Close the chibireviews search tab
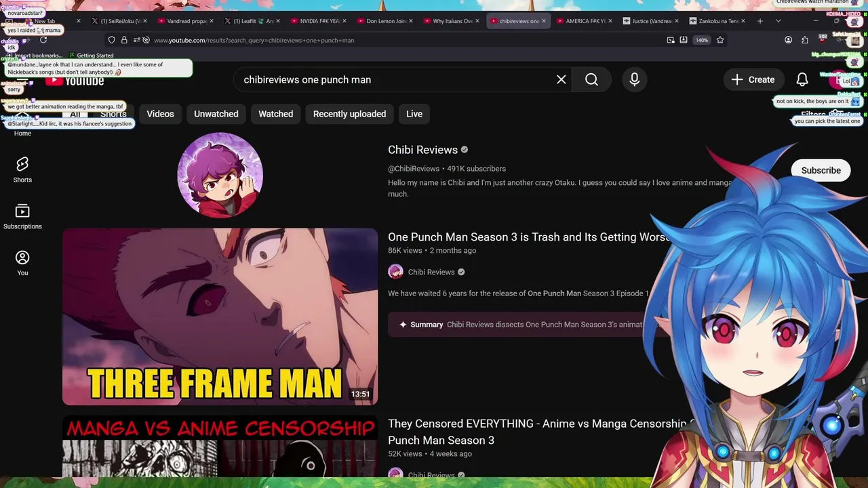The height and width of the screenshot is (488, 868). 544,21
